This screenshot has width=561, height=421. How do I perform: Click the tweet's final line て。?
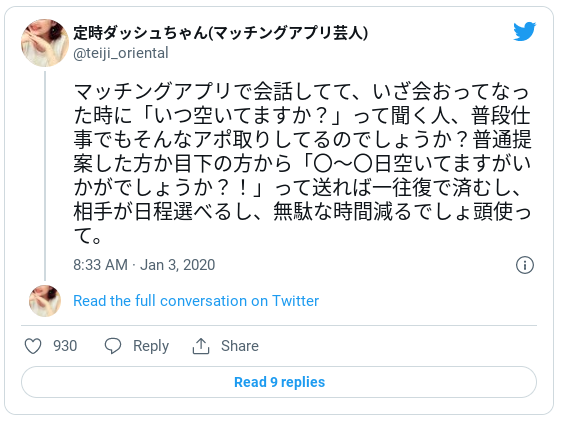pyautogui.click(x=87, y=236)
